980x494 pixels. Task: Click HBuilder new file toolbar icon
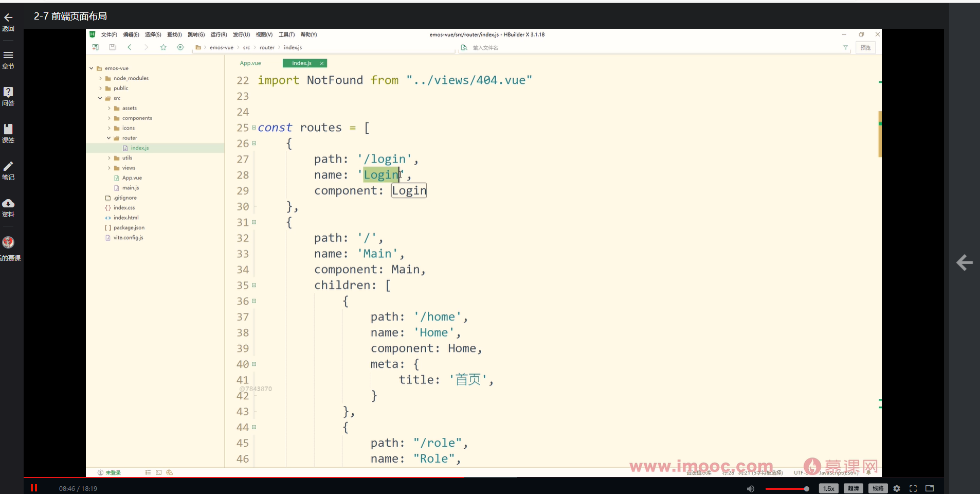point(95,47)
